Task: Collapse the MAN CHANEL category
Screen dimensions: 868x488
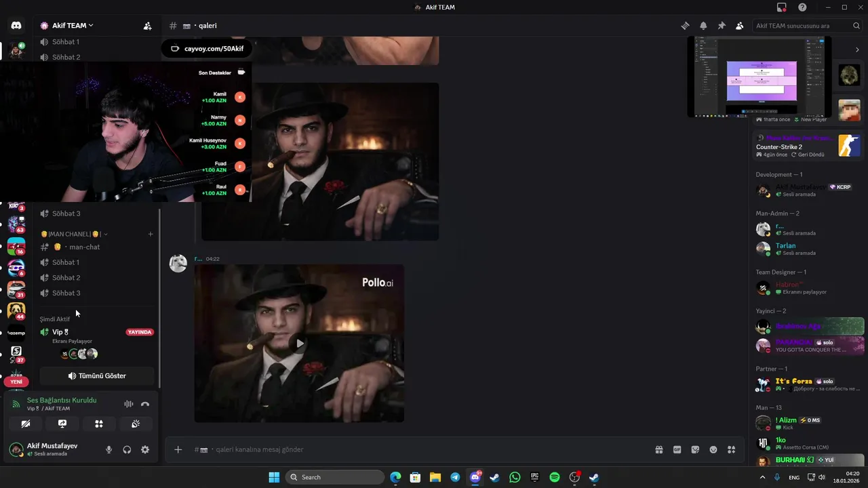Action: pyautogui.click(x=73, y=234)
